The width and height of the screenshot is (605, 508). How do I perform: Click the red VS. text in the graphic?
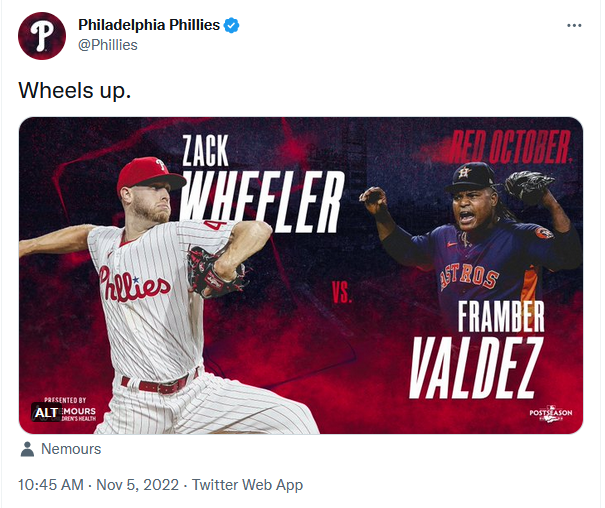pos(342,292)
